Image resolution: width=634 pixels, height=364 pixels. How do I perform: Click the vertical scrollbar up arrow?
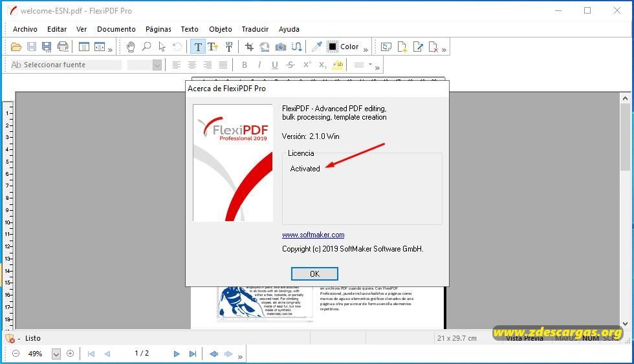pos(625,98)
